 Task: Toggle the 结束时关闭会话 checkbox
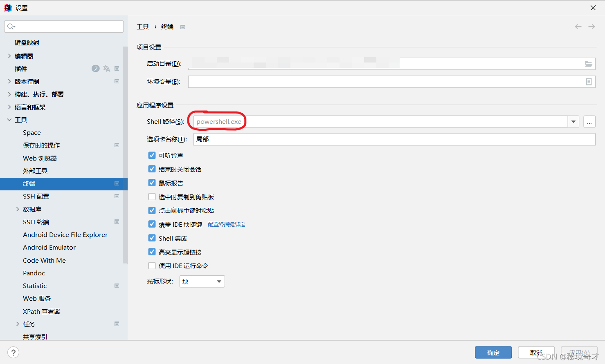(152, 169)
